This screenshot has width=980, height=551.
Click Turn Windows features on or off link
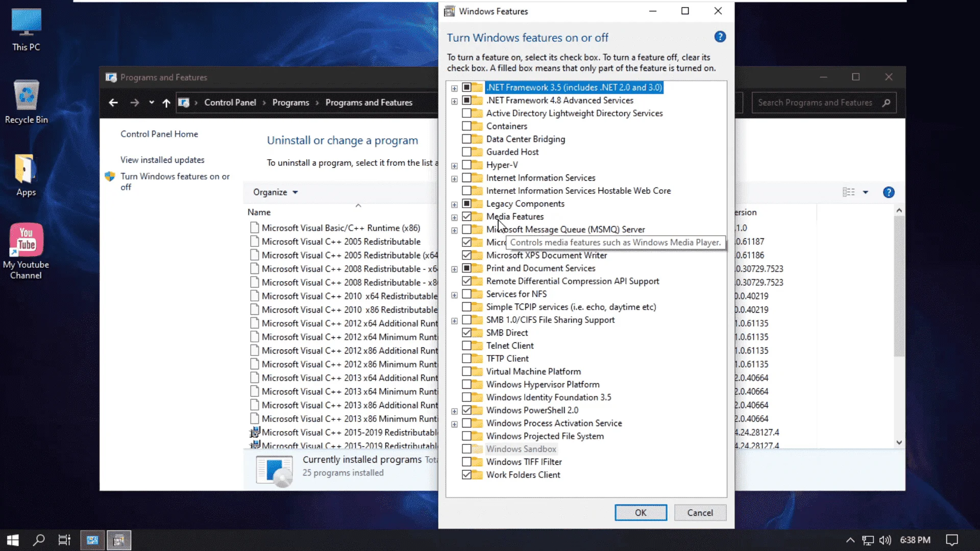click(175, 182)
